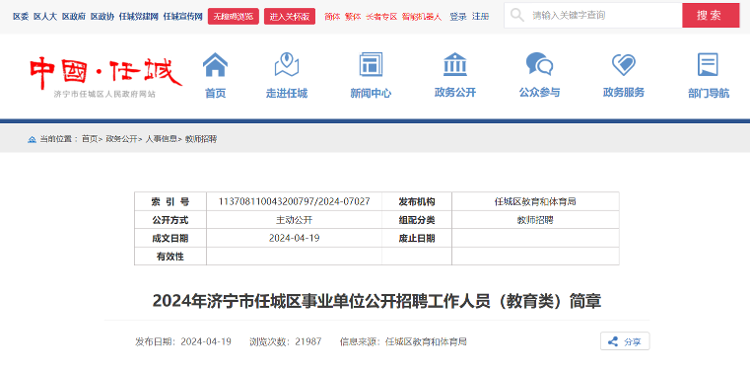The image size is (750, 371).
Task: Click the 有效性 table label
Action: [x=170, y=257]
